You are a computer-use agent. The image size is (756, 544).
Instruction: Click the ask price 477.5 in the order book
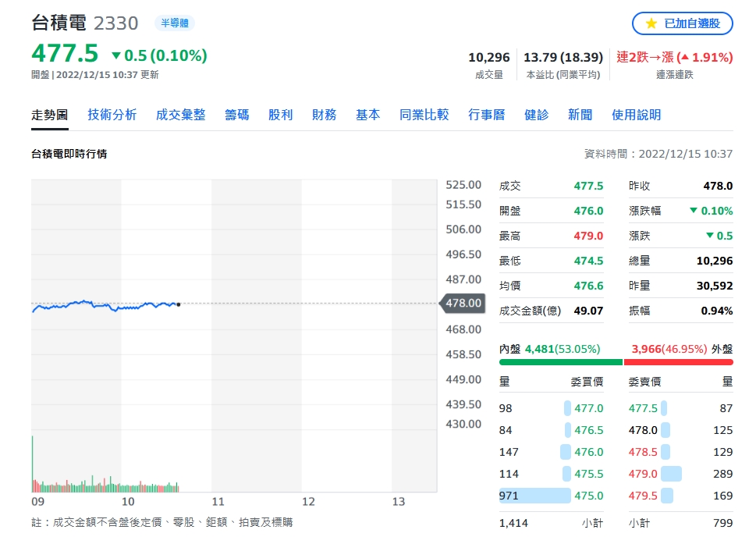tap(643, 408)
